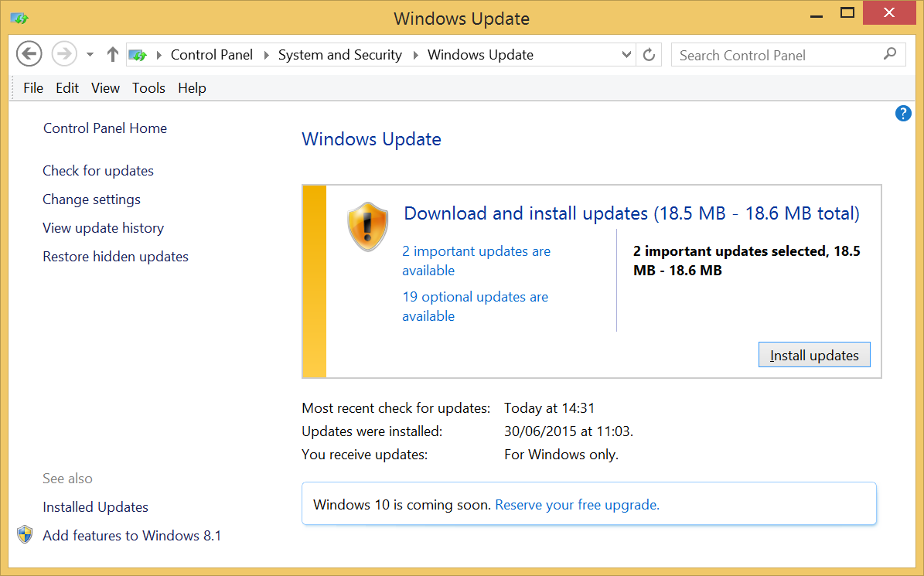Minimize the Windows Update window
924x576 pixels.
(817, 16)
